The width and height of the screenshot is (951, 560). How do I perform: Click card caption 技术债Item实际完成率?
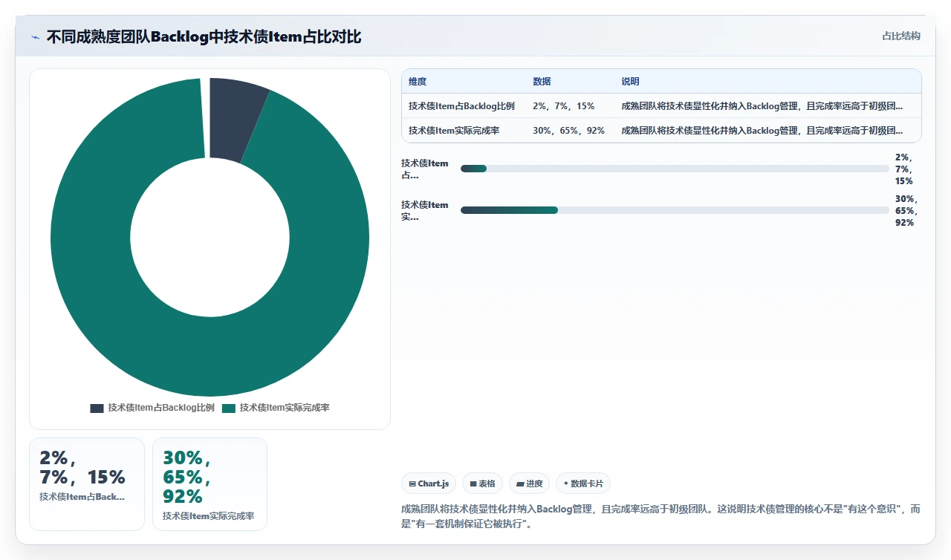pyautogui.click(x=208, y=516)
